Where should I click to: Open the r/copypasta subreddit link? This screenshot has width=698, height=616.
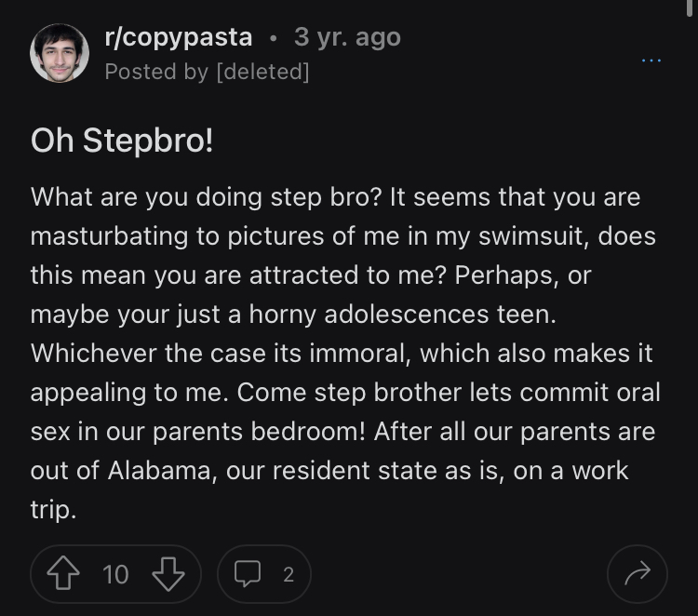pyautogui.click(x=178, y=37)
